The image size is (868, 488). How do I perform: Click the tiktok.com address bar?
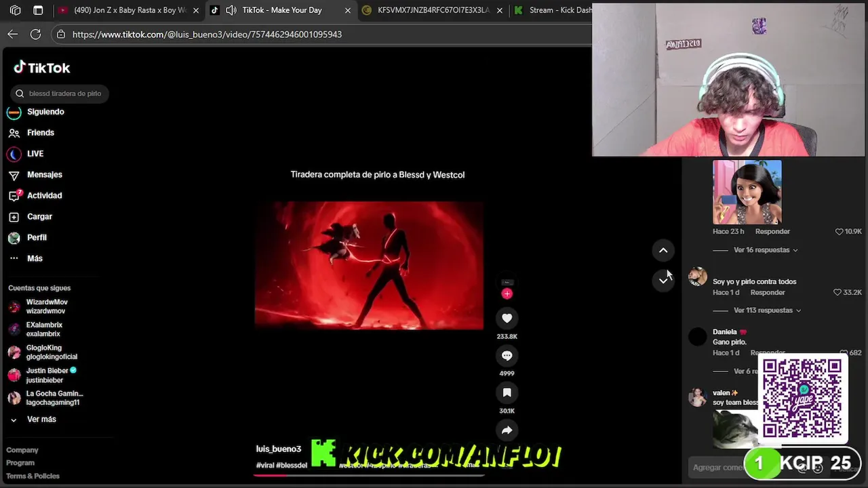coord(207,35)
